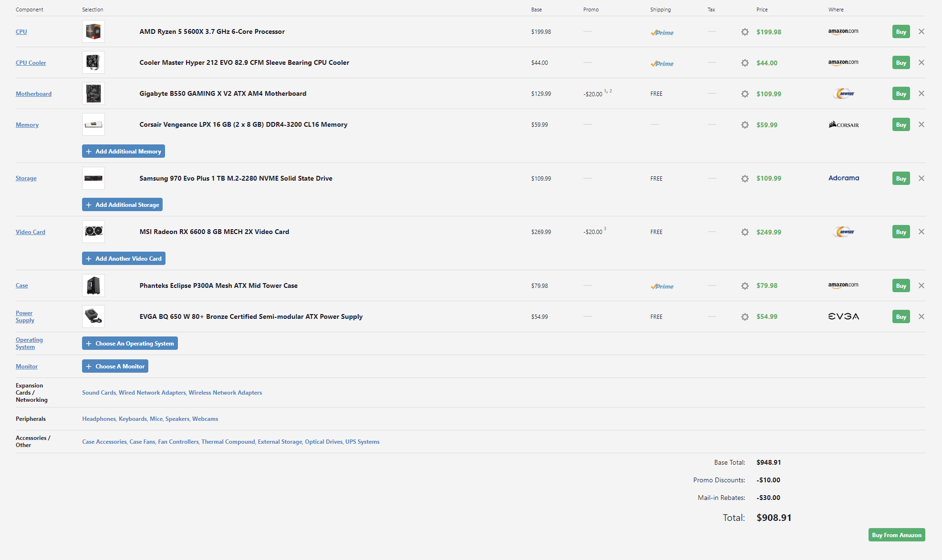The image size is (942, 560).
Task: Open price settings gear for CPU row
Action: pos(745,32)
